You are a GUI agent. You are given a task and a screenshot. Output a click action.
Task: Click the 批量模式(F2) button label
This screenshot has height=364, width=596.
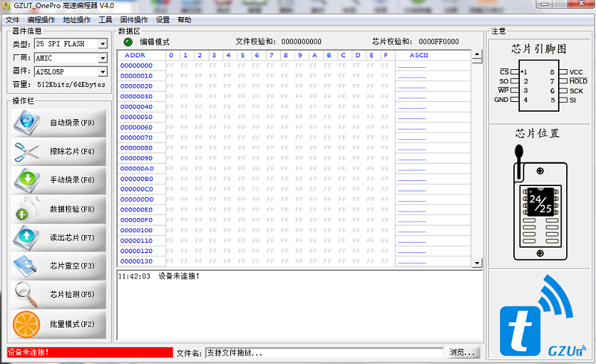pos(72,324)
